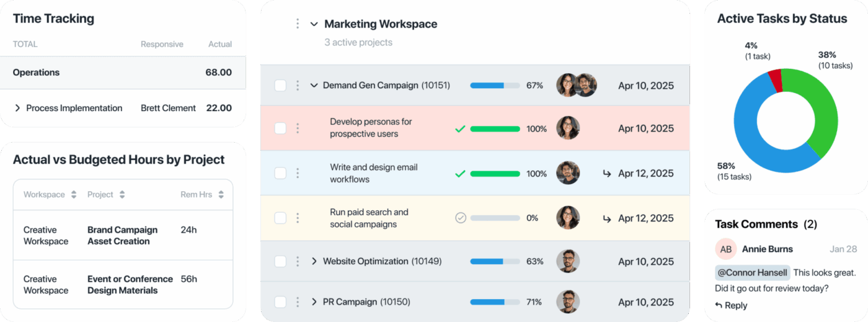This screenshot has width=868, height=322.
Task: Check the box beside PR Campaign
Action: [x=280, y=302]
